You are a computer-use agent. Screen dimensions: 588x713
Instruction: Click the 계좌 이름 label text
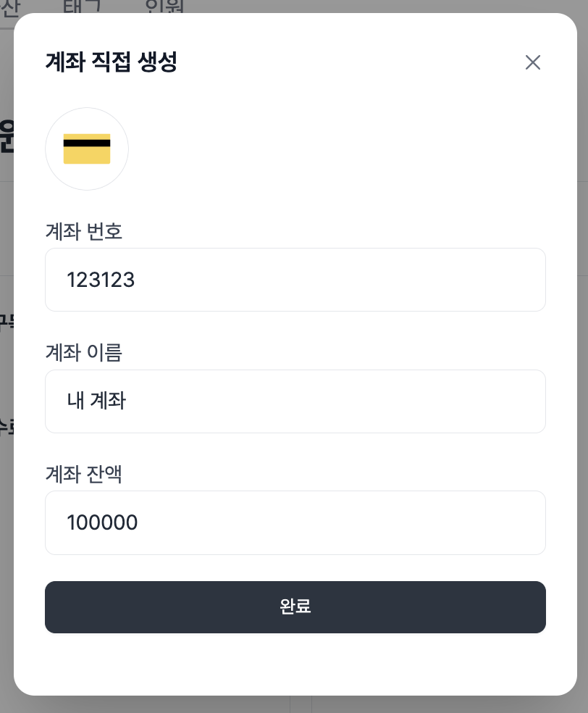coord(84,353)
